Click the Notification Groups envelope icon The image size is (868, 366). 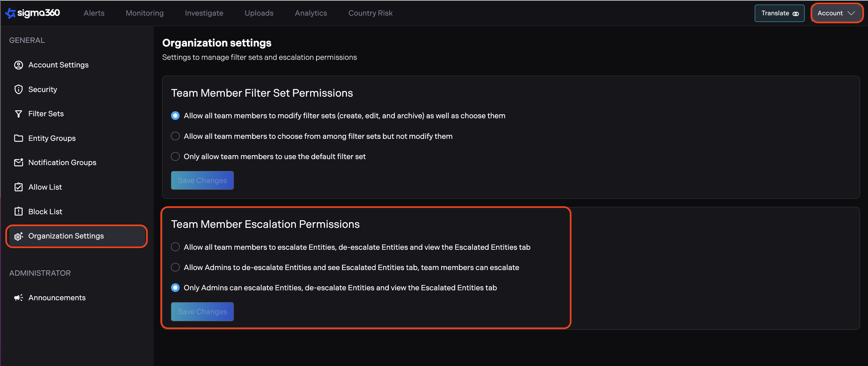(19, 162)
